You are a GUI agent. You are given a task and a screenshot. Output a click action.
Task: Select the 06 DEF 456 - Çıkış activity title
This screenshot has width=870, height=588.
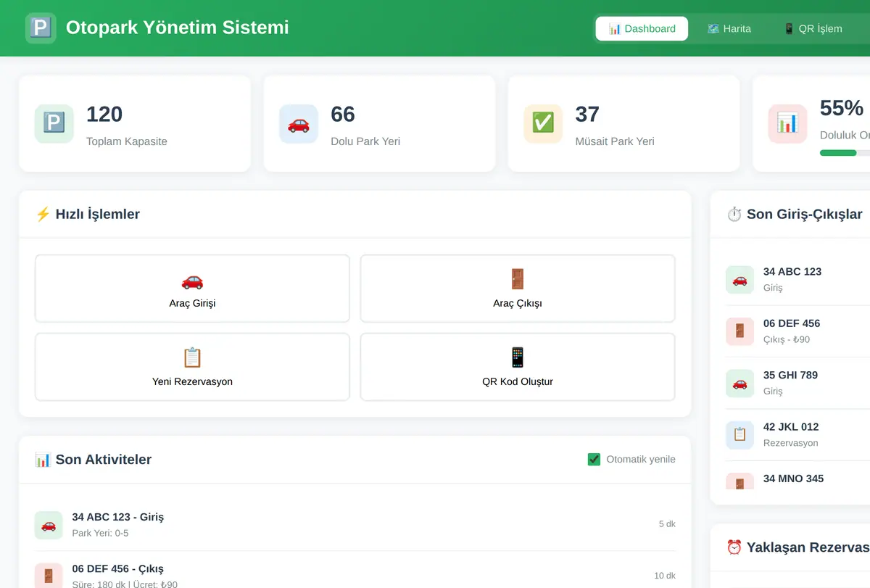tap(118, 568)
